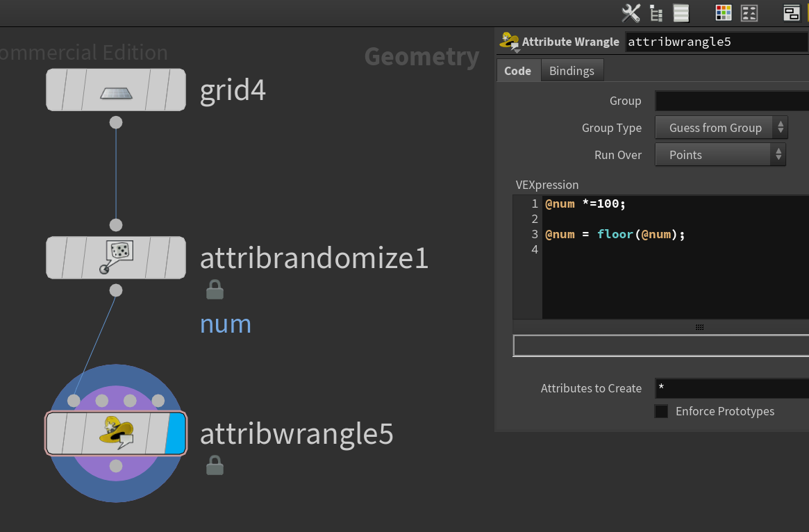Image resolution: width=809 pixels, height=532 pixels.
Task: Toggle the bypass flag on grid4 node
Action: 73,90
